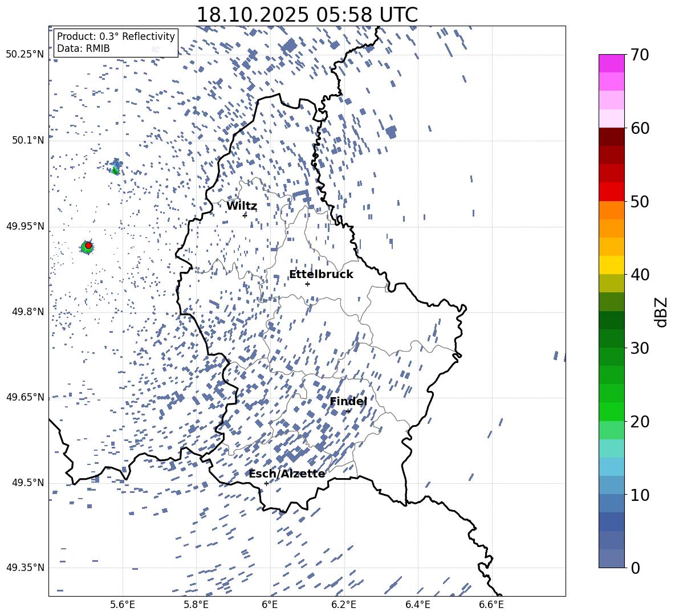Click the Ettelbruck city label
675x616 pixels.
coord(321,275)
